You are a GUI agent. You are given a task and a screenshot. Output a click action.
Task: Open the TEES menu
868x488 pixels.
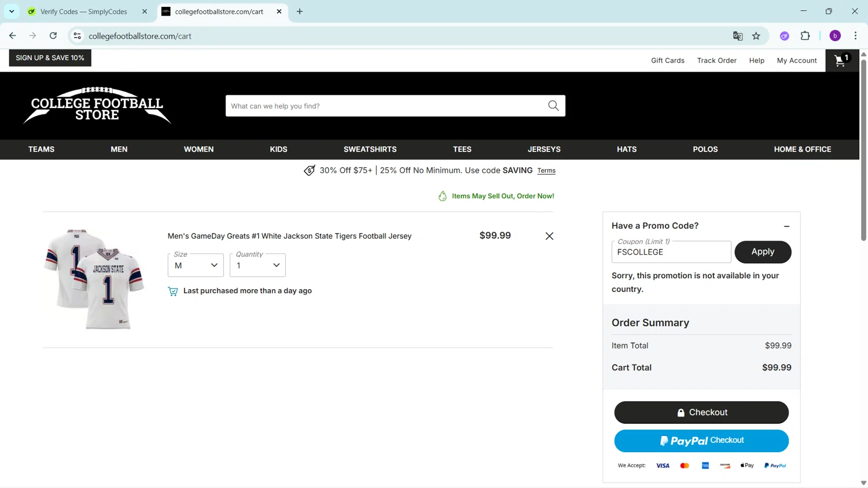[462, 149]
